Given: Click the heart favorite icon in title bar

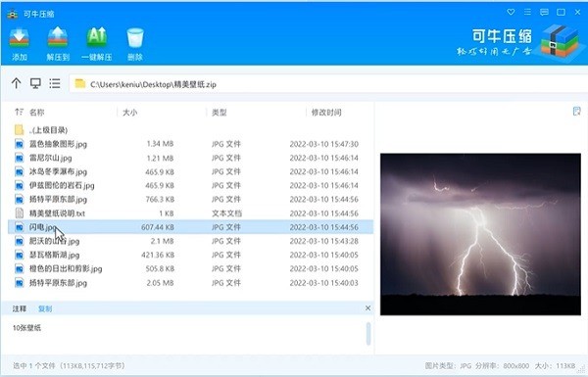Looking at the screenshot, I should 511,13.
